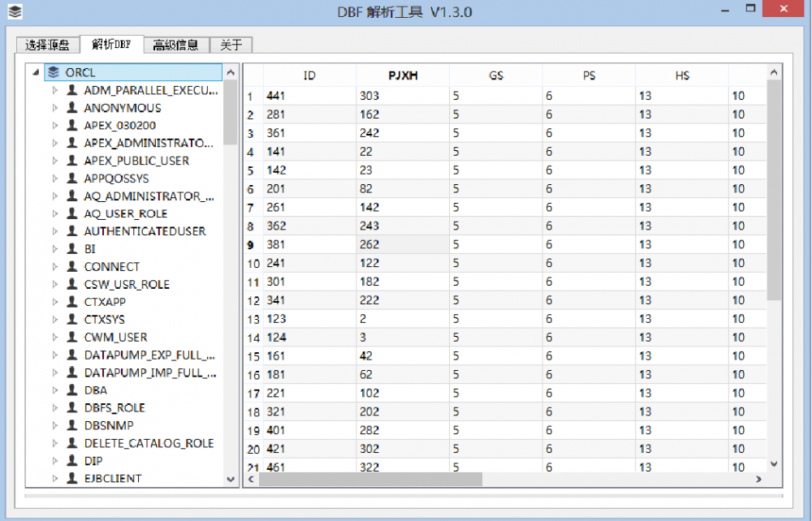Expand the DBA tree node

55,390
